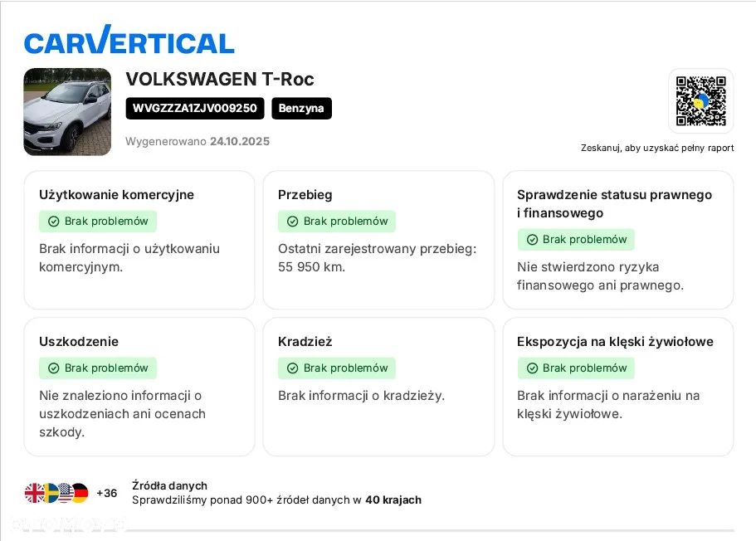The image size is (756, 541).
Task: Select the Uszkodzenie damage card heading
Action: click(79, 342)
